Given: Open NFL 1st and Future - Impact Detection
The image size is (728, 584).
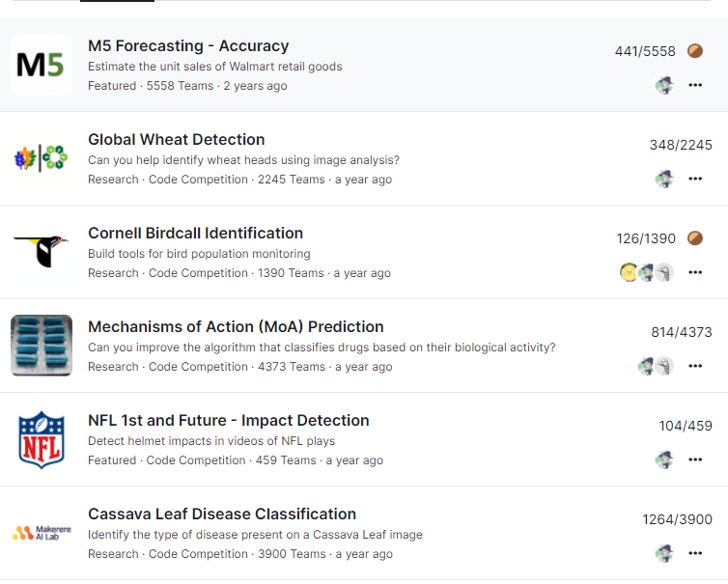Looking at the screenshot, I should [x=228, y=420].
